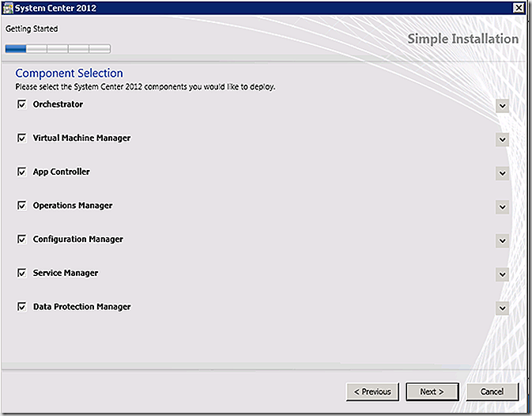Click the App Controller label
The height and width of the screenshot is (416, 532).
point(62,172)
